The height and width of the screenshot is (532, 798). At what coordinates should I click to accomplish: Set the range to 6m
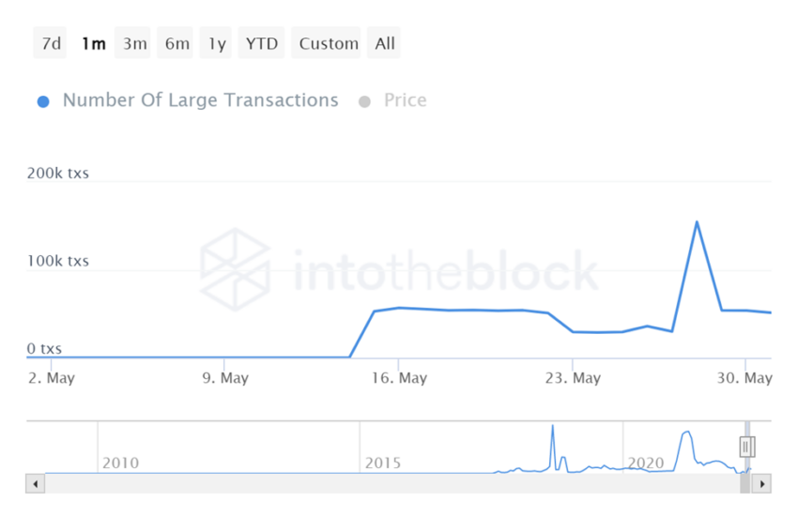pyautogui.click(x=176, y=43)
